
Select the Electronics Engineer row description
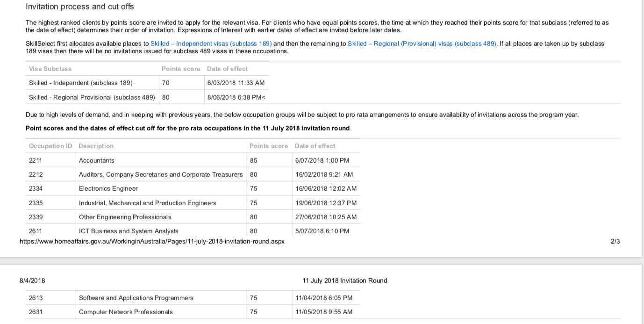pos(108,189)
